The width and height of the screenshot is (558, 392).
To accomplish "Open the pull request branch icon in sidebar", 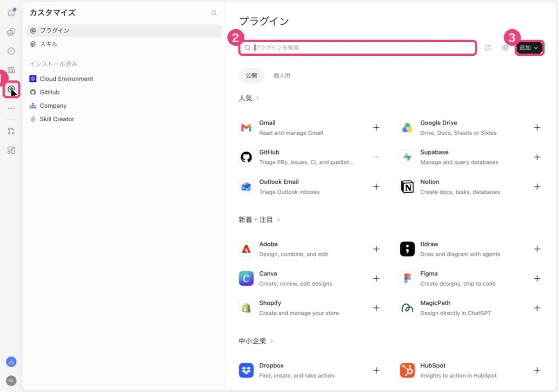I will click(x=11, y=131).
